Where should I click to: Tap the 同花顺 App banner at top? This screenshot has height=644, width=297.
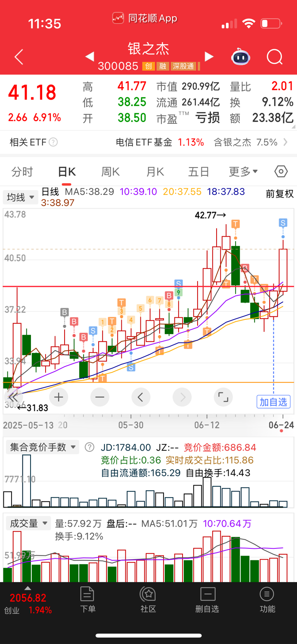pyautogui.click(x=145, y=18)
